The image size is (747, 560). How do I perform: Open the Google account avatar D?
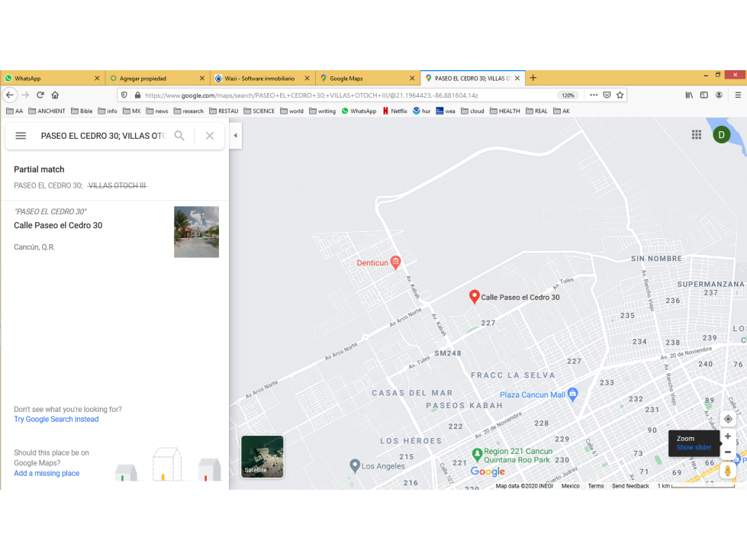pos(721,135)
